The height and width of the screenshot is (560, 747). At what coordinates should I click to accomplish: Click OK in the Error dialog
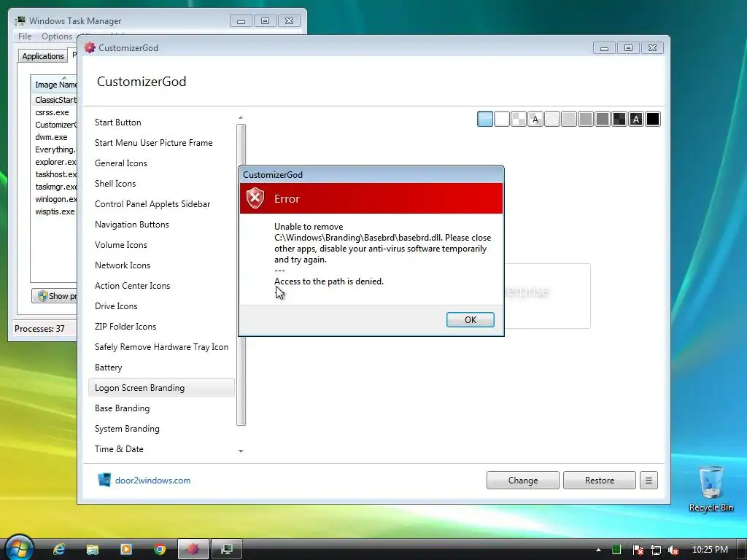coord(471,319)
